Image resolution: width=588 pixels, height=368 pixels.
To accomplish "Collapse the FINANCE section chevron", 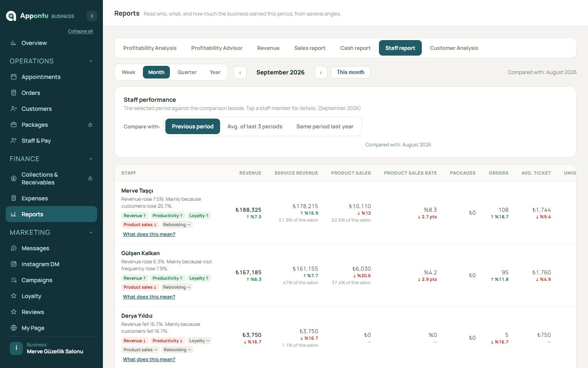I will (x=91, y=159).
